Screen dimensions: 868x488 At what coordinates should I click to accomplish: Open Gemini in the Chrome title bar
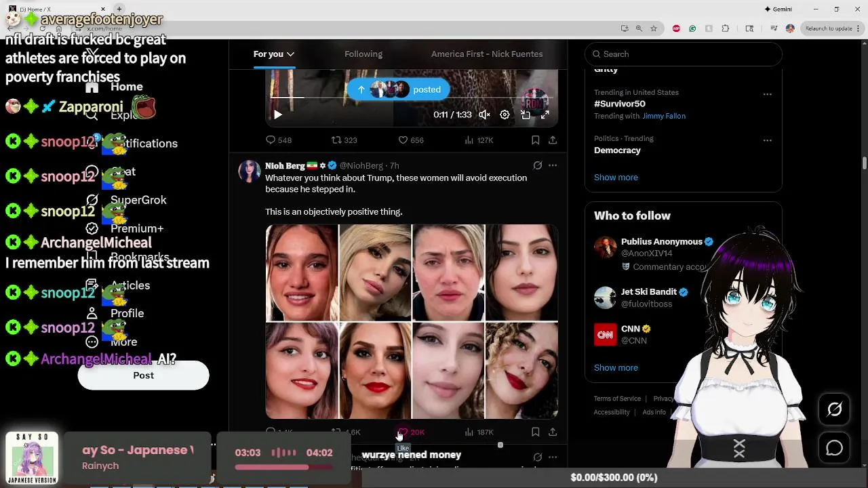(x=778, y=9)
